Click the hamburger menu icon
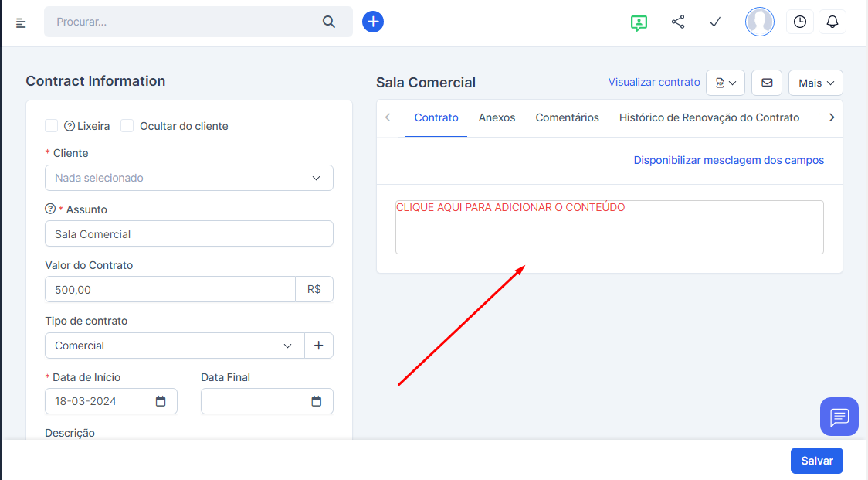This screenshot has height=480, width=868. point(21,22)
